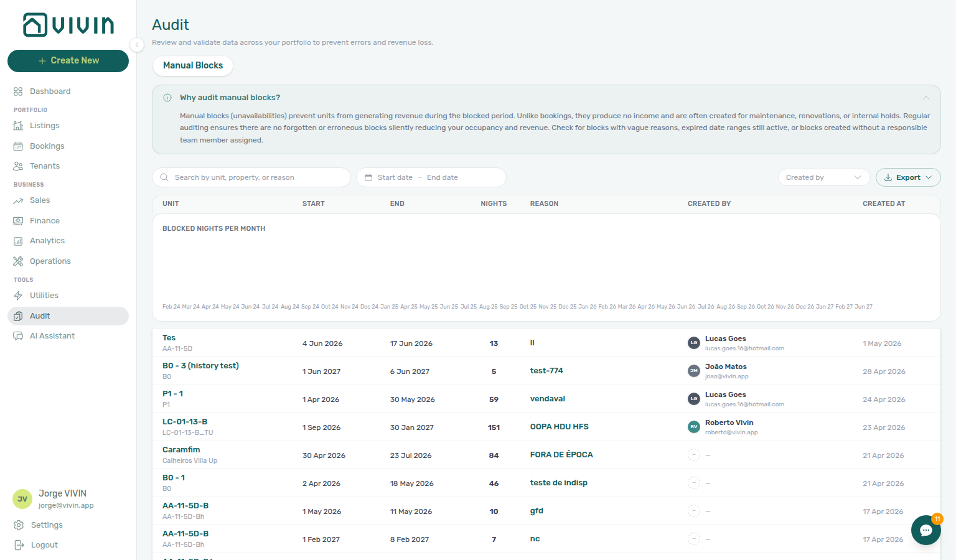Click João Matos avatar badge

pyautogui.click(x=694, y=371)
